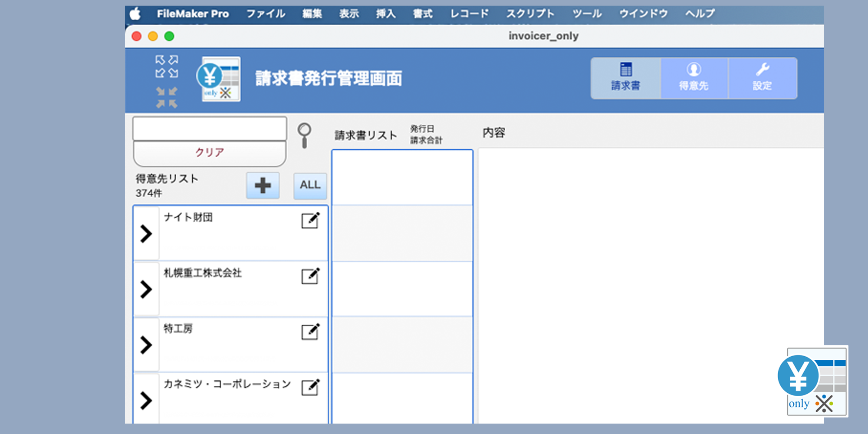This screenshot has height=434, width=868.
Task: Expand 特工房 row chevron arrow
Action: [146, 345]
